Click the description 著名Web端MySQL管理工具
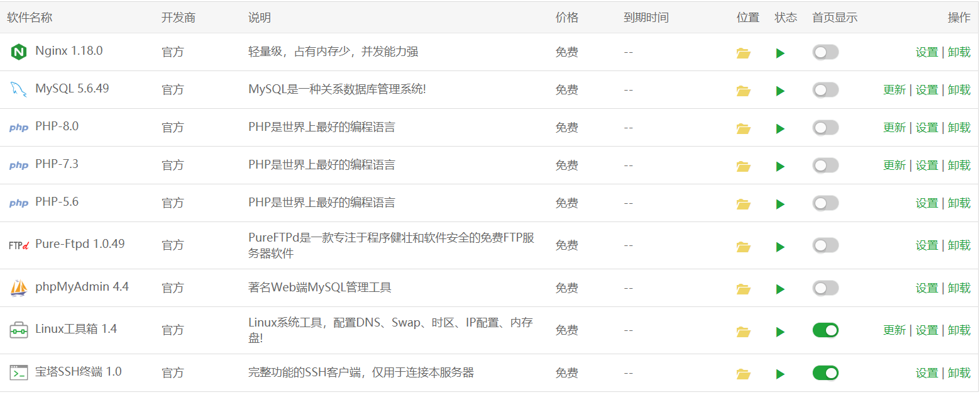The image size is (980, 397). (320, 288)
